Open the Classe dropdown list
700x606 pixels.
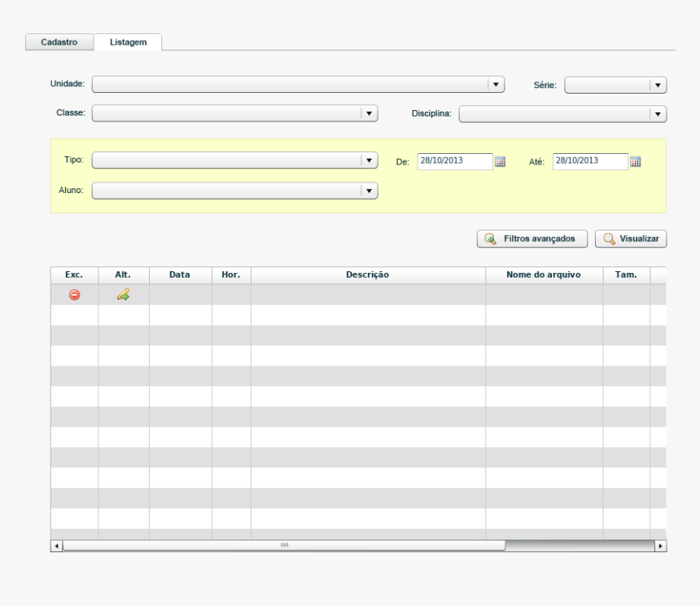pos(370,114)
